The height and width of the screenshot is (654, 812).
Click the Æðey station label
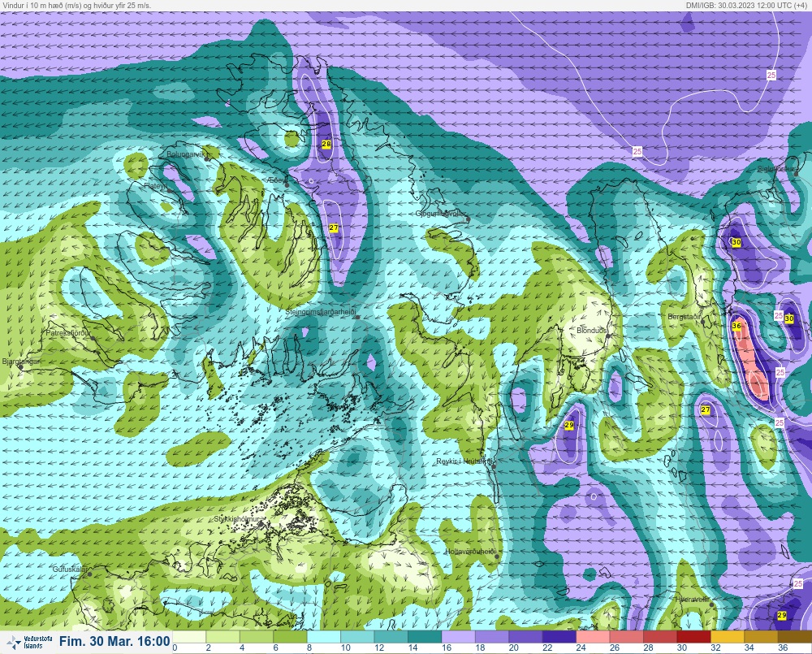tap(277, 180)
